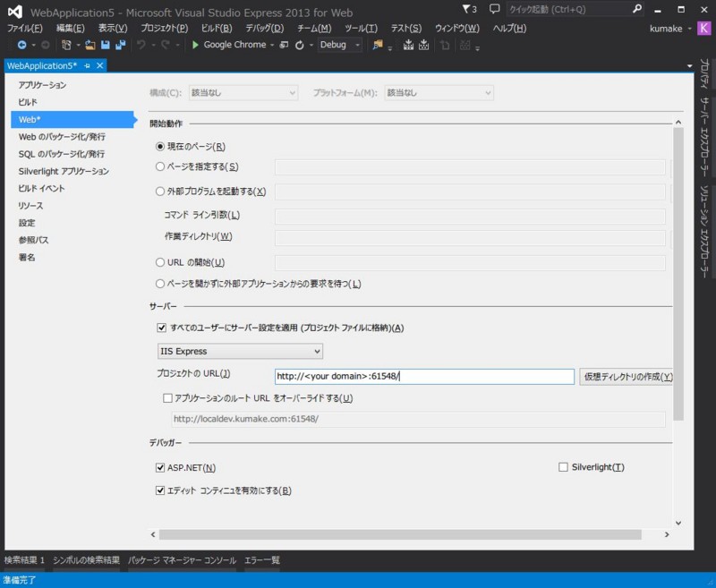Open the プロジェクト menu
716x588 pixels.
coord(165,29)
